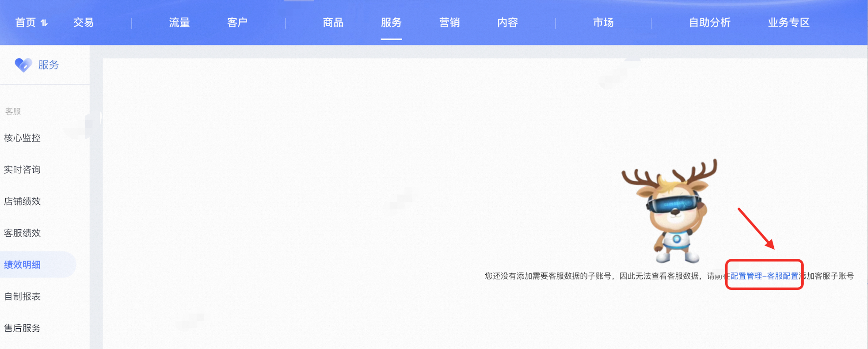
Task: Go to the 客户 tab
Action: [x=237, y=23]
